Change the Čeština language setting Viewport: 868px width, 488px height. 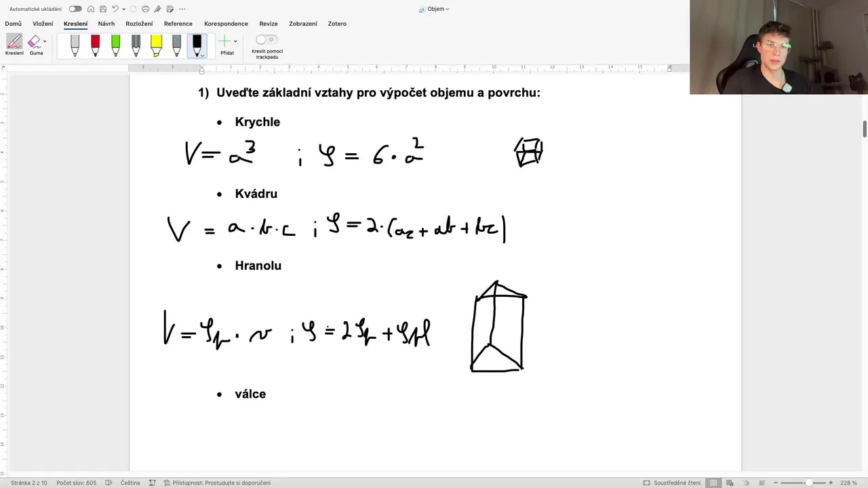tap(130, 483)
